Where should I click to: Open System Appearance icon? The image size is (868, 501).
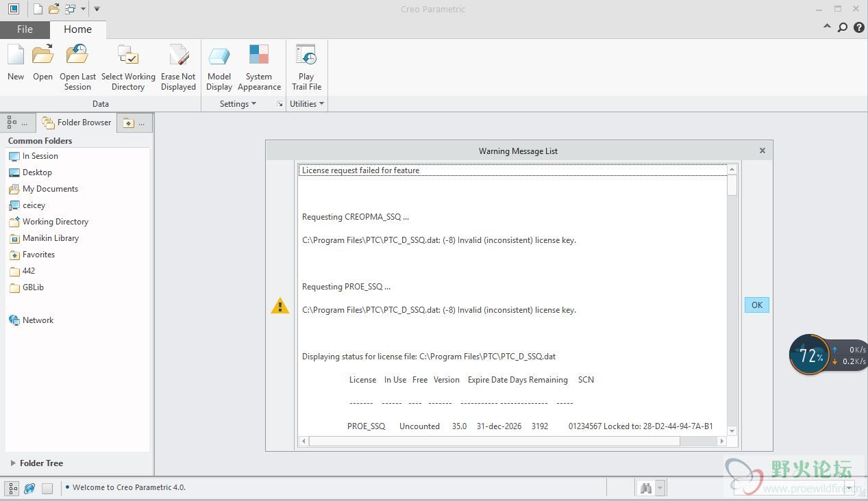pyautogui.click(x=259, y=55)
